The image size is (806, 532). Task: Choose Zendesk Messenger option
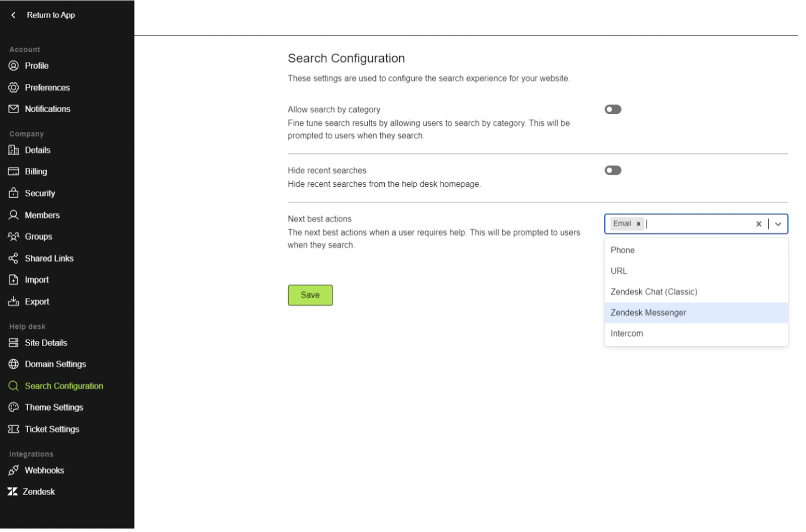point(697,313)
